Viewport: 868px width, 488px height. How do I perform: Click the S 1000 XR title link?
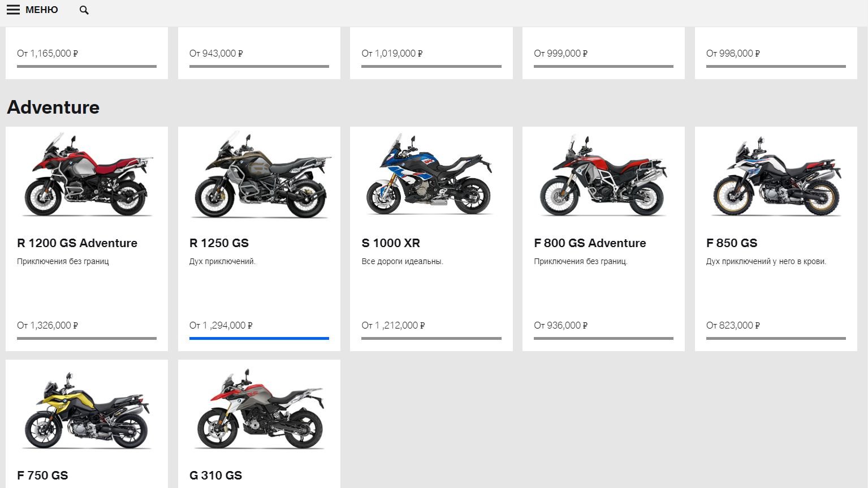tap(391, 243)
